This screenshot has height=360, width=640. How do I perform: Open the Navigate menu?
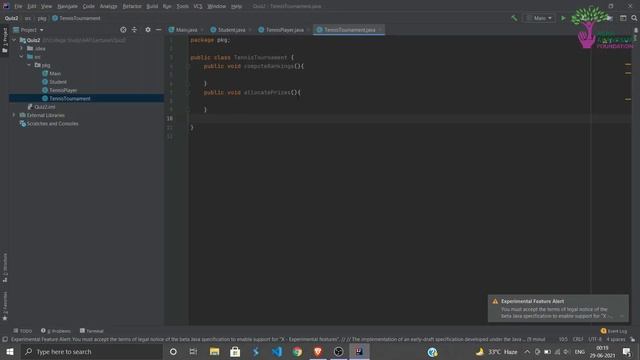coord(67,6)
